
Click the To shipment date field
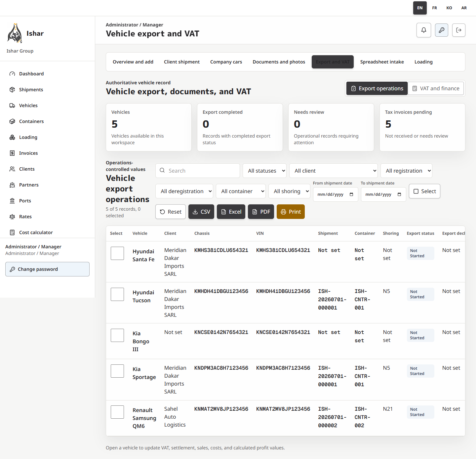383,194
